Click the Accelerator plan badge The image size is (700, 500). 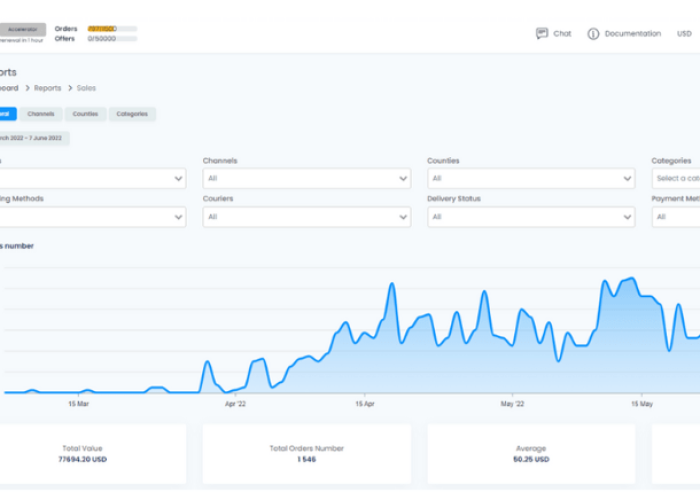coord(22,29)
